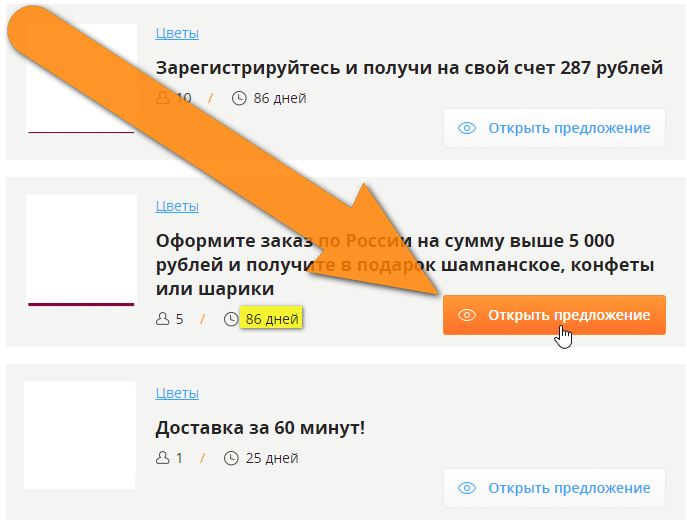Click the 86 дней text in the first card

point(280,98)
